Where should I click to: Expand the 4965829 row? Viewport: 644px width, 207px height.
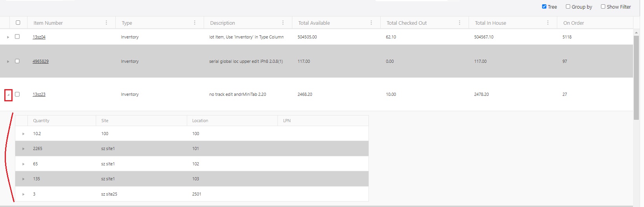tap(8, 61)
